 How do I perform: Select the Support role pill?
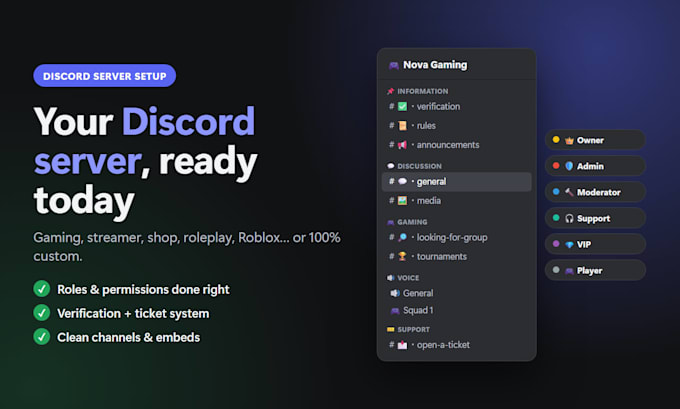(x=595, y=218)
